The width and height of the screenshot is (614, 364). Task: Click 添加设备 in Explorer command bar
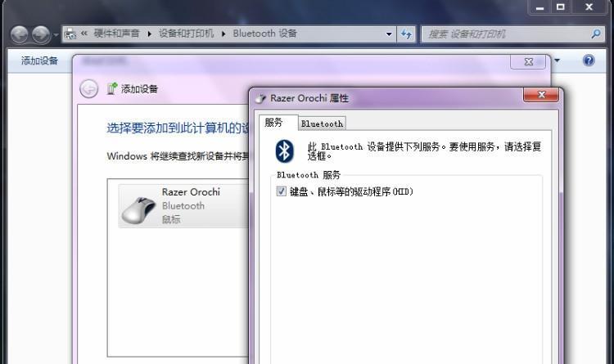[x=39, y=61]
